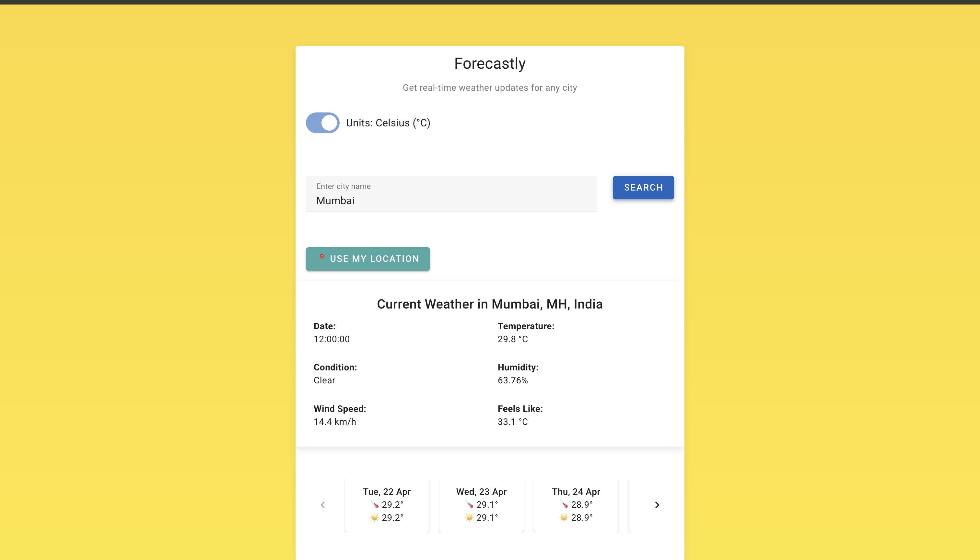The width and height of the screenshot is (980, 560).
Task: Click the thermometer icon in Thu, 24 Apr card
Action: tap(564, 504)
